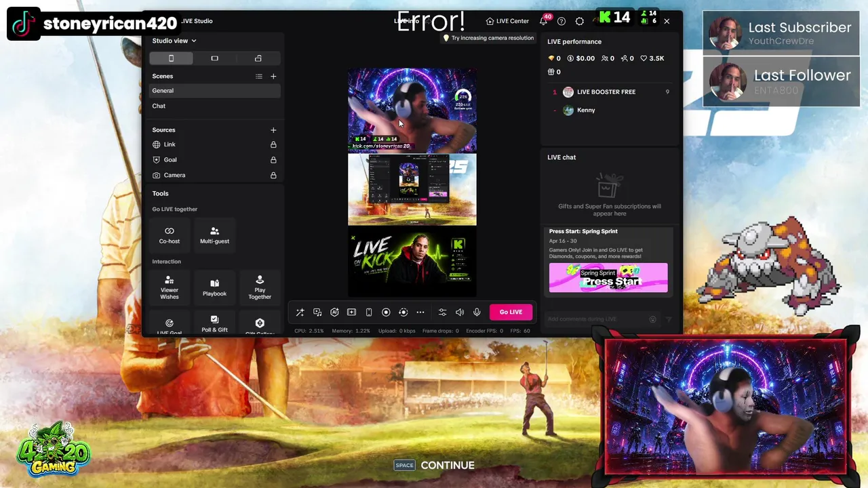Screen dimensions: 868x488
Task: Click the media music toolbar icon
Action: coord(317,312)
